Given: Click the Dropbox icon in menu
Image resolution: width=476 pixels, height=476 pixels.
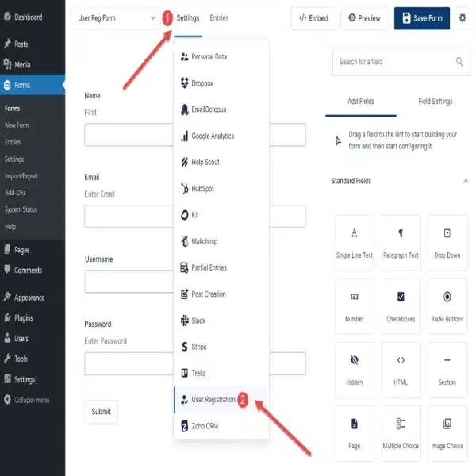Looking at the screenshot, I should [184, 83].
